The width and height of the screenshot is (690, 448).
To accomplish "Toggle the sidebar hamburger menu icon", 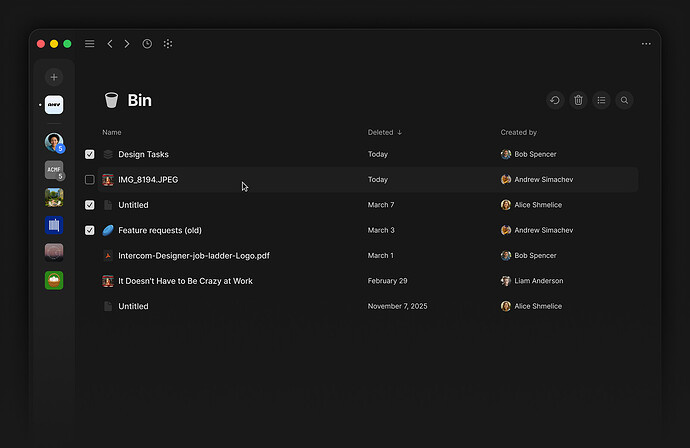I will 90,44.
